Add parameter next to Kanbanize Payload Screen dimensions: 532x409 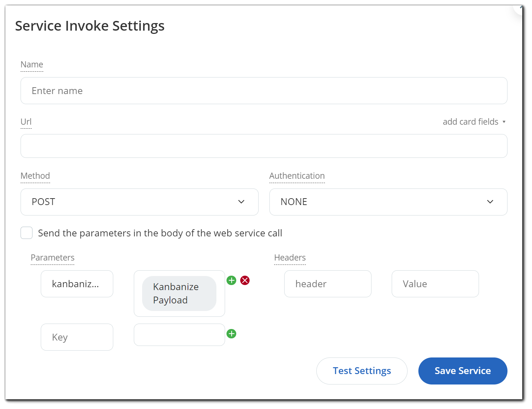[231, 280]
